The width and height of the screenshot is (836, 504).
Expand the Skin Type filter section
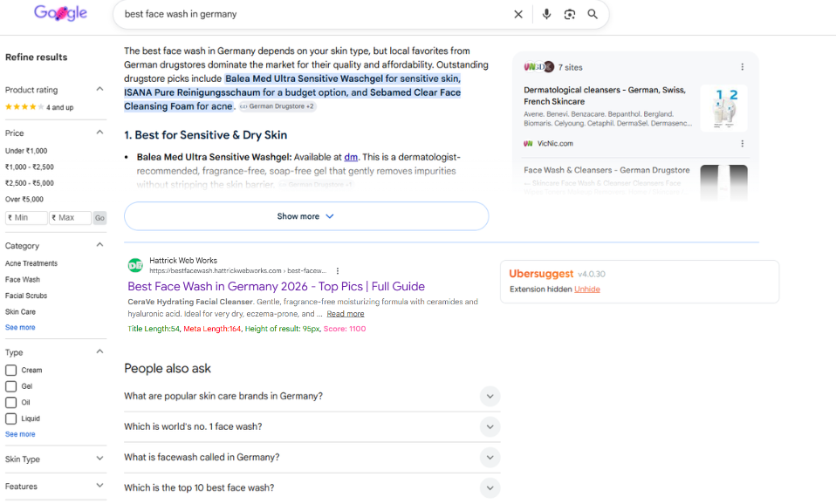[x=99, y=459]
